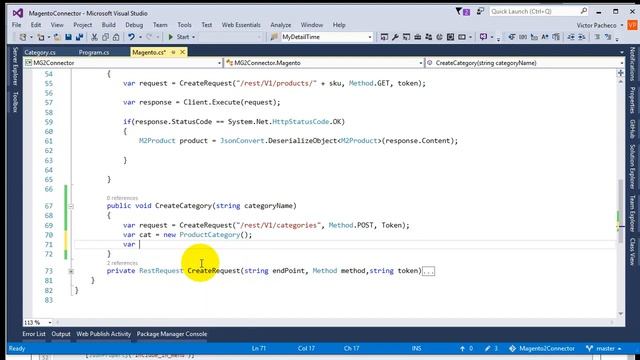Open the Debug menu
Viewport: 640px width, 360px height.
(134, 25)
